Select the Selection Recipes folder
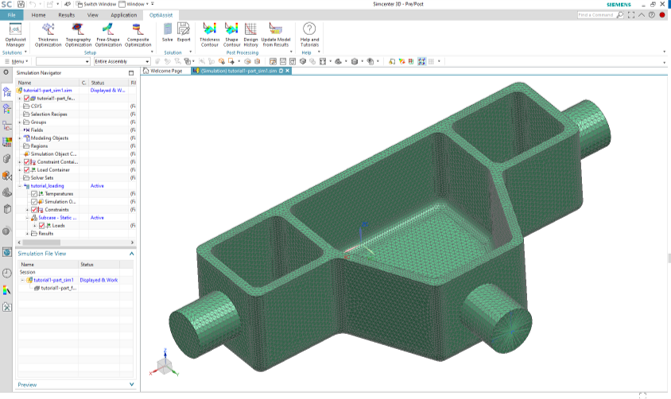The height and width of the screenshot is (399, 671). click(x=49, y=114)
